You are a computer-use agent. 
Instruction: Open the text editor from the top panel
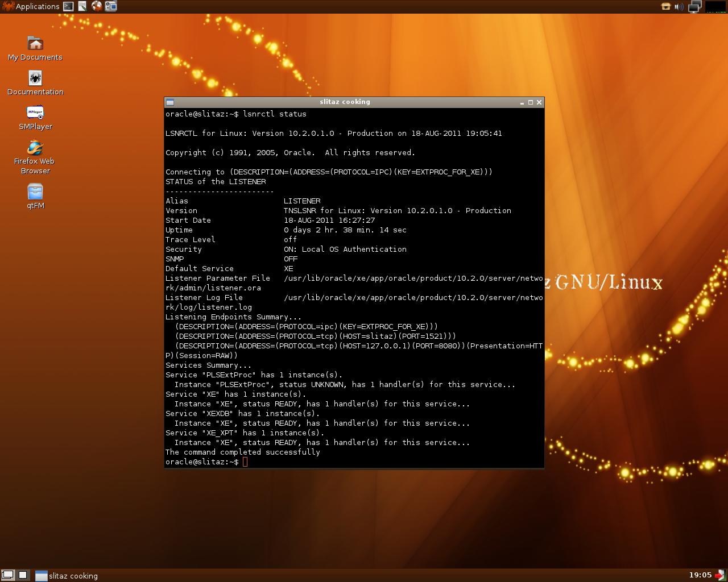tap(82, 6)
